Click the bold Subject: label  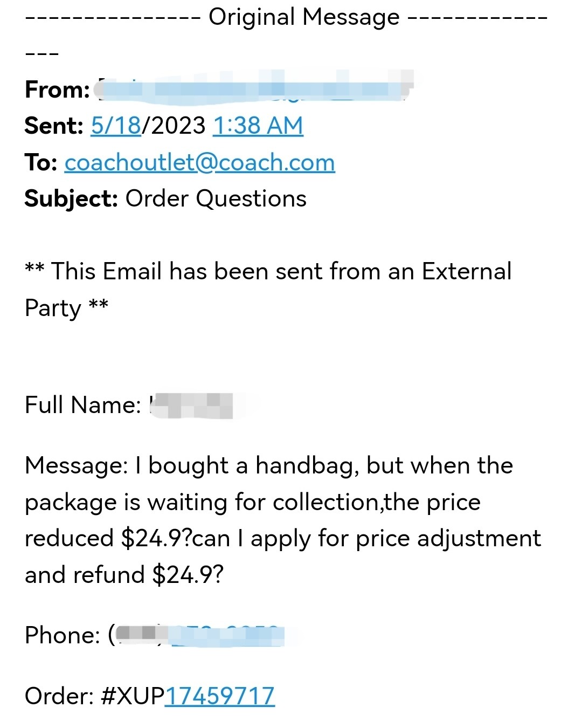pos(71,199)
